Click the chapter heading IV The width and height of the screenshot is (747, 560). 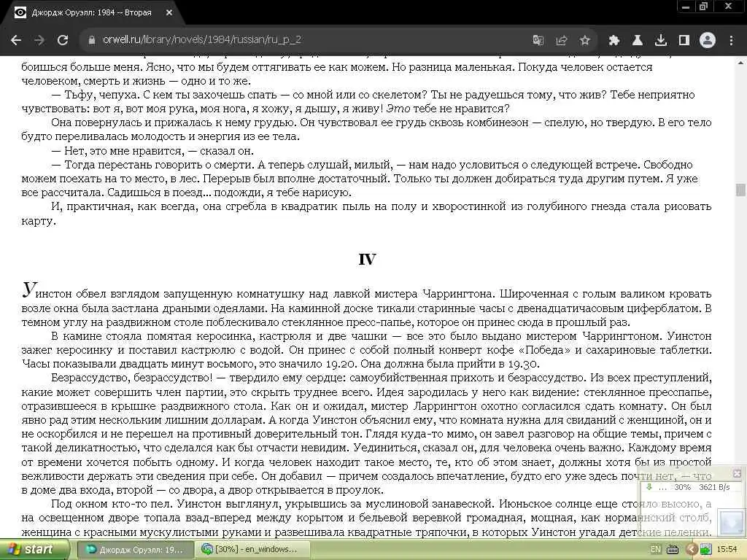367,260
